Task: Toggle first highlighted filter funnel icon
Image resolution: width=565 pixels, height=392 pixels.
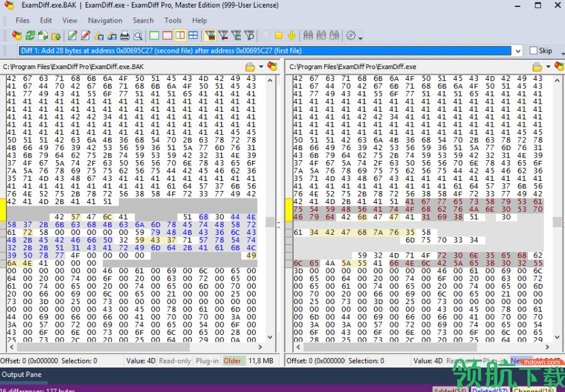Action: pos(210,35)
